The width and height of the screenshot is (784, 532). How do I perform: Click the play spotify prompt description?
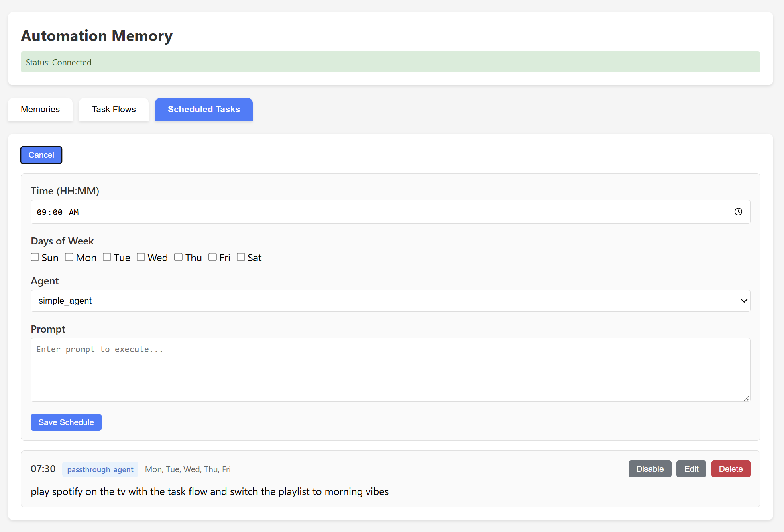(210, 492)
